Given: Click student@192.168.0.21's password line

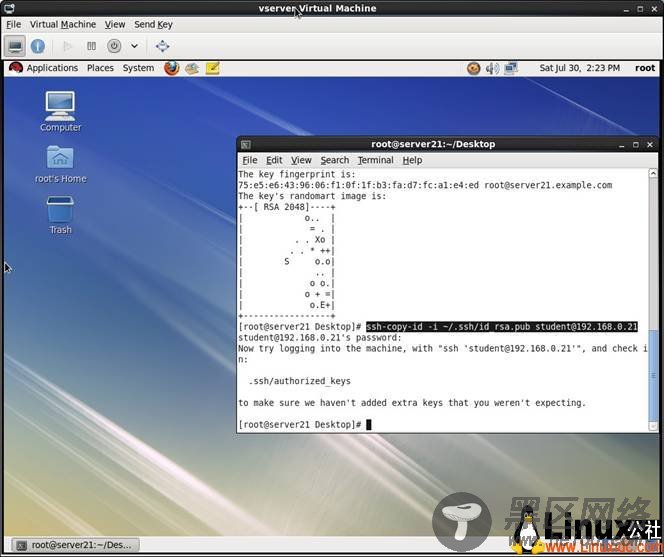Looking at the screenshot, I should [320, 338].
